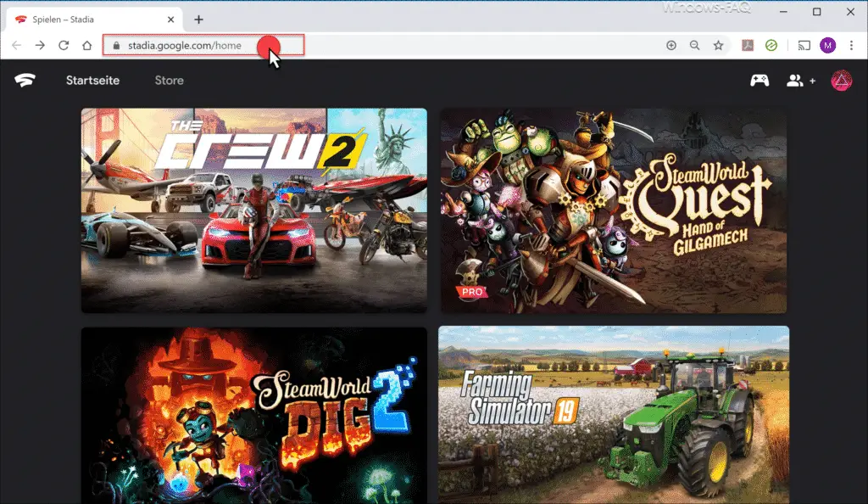
Task: Open a new browser tab
Action: pyautogui.click(x=198, y=20)
